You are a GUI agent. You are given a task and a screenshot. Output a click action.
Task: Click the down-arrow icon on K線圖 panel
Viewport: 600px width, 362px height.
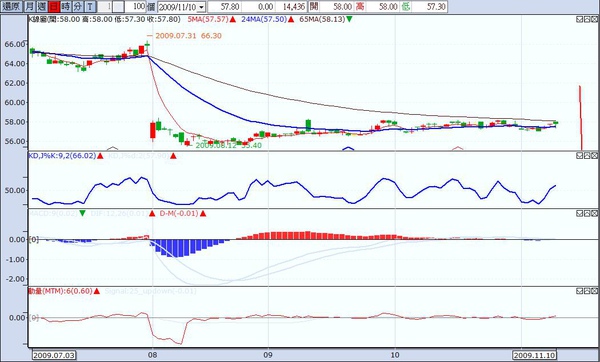(x=580, y=19)
